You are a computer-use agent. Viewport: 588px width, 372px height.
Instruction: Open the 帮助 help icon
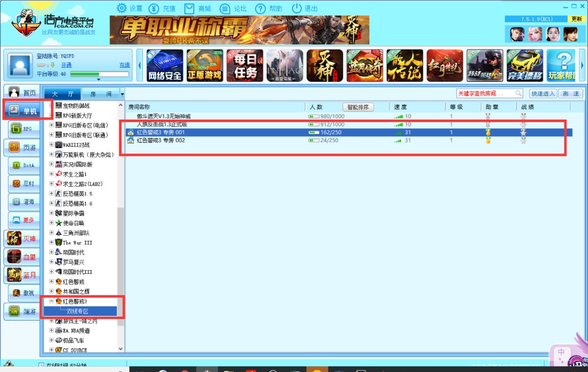tap(261, 8)
